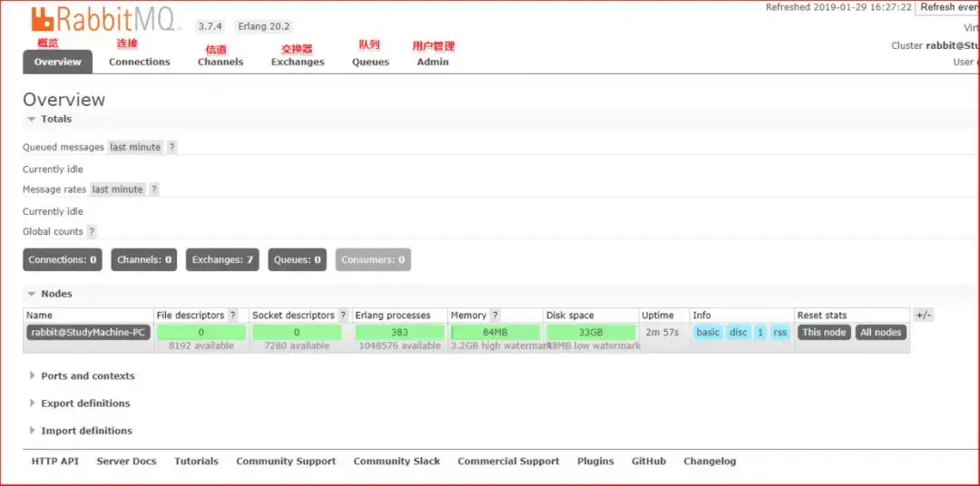Viewport: 980px width, 486px height.
Task: Open help for Socket descriptors column
Action: click(343, 316)
